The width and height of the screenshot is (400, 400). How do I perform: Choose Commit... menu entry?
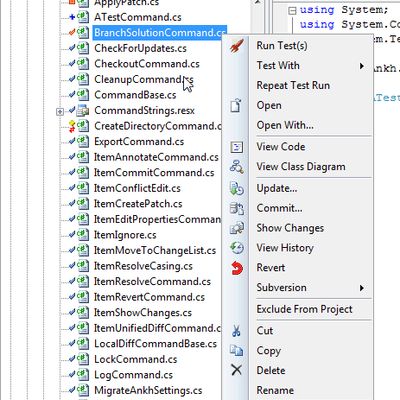coord(279,208)
